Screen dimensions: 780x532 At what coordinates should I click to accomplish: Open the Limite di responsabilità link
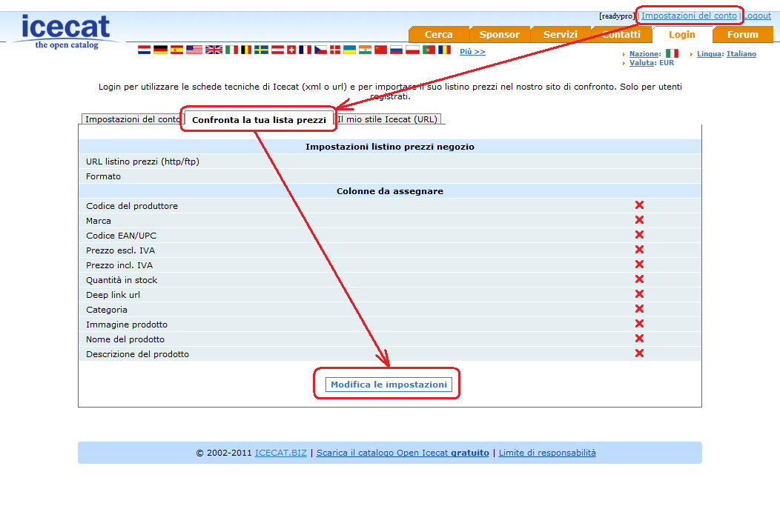coord(547,453)
